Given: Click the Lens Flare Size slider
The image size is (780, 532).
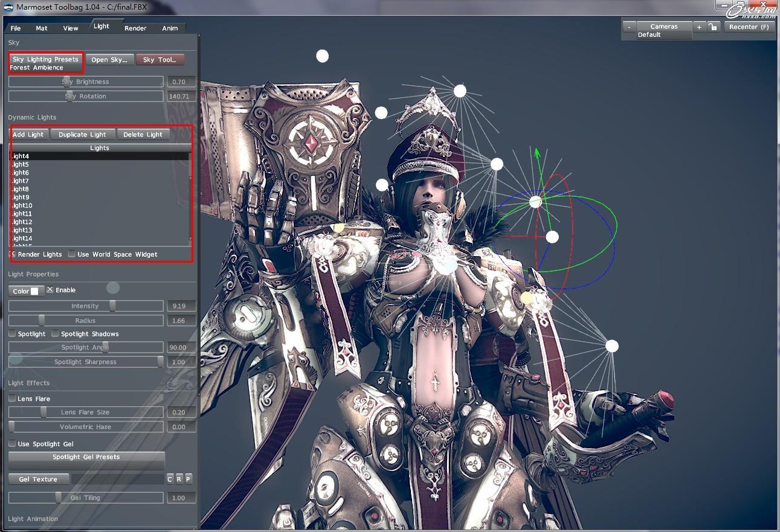Looking at the screenshot, I should pos(86,412).
